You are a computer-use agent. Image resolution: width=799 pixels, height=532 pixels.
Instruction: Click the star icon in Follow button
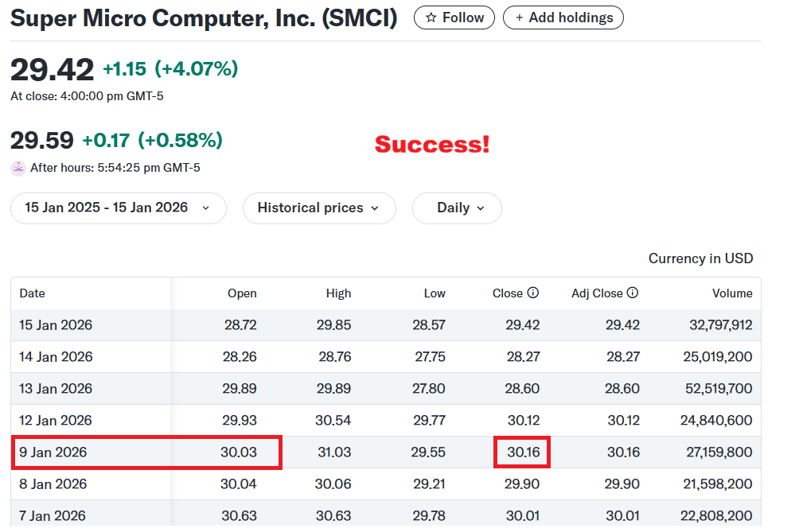[x=431, y=17]
